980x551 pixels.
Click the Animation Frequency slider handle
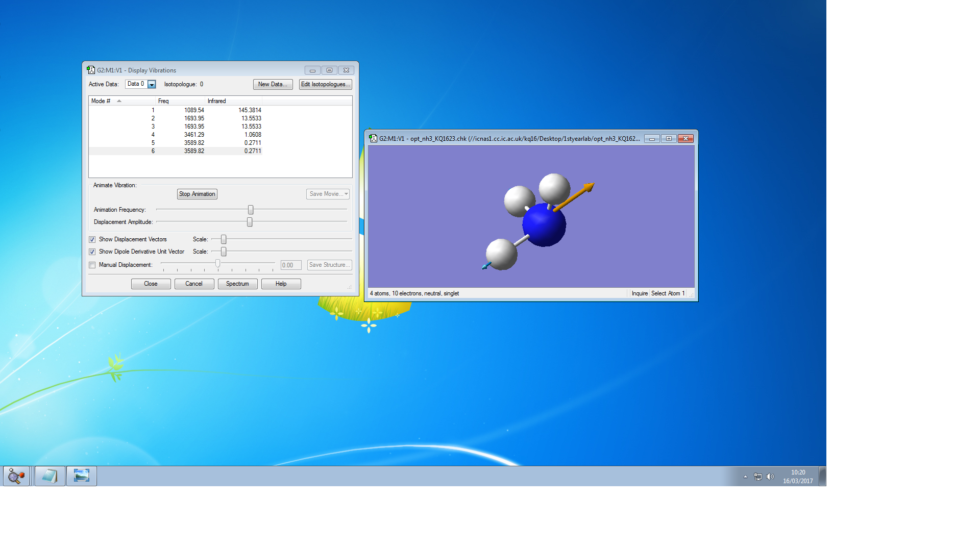pos(251,210)
